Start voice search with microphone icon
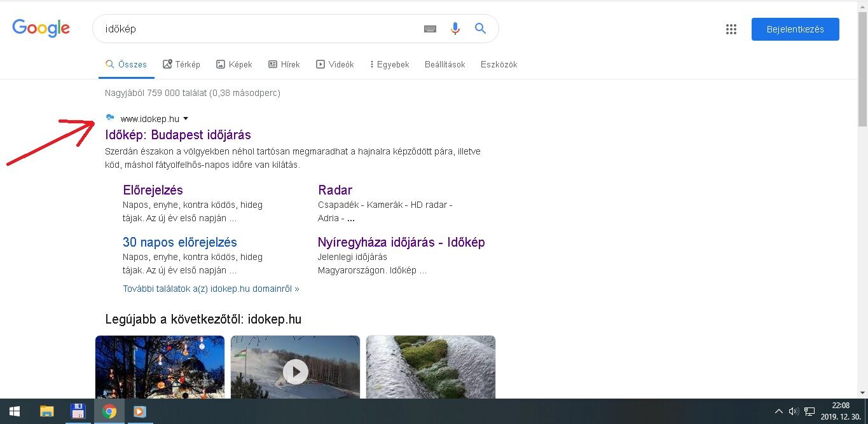This screenshot has width=868, height=424. (455, 29)
